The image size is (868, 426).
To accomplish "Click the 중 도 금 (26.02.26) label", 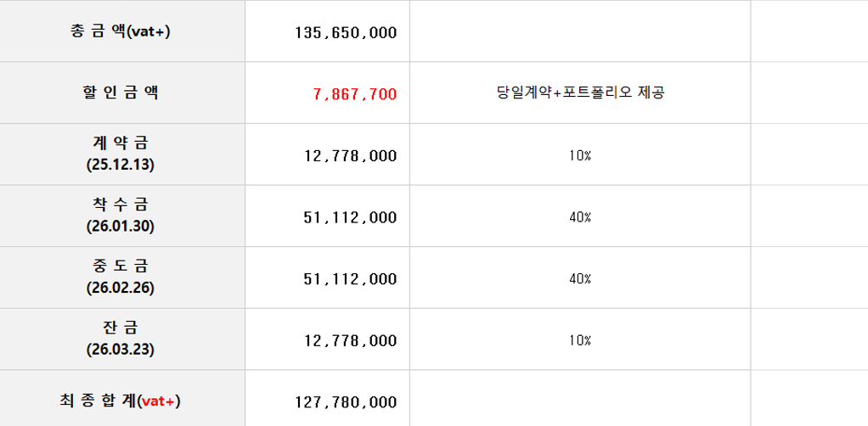I will pyautogui.click(x=122, y=277).
